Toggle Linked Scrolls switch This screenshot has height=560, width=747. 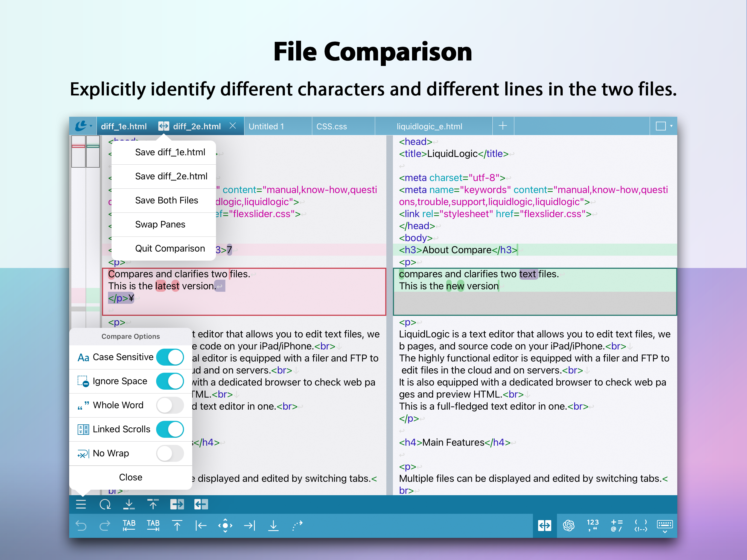170,429
